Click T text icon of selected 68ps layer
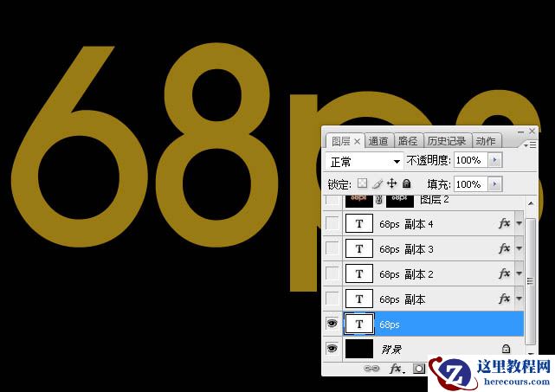Viewport: 555px width, 392px height. (x=359, y=325)
